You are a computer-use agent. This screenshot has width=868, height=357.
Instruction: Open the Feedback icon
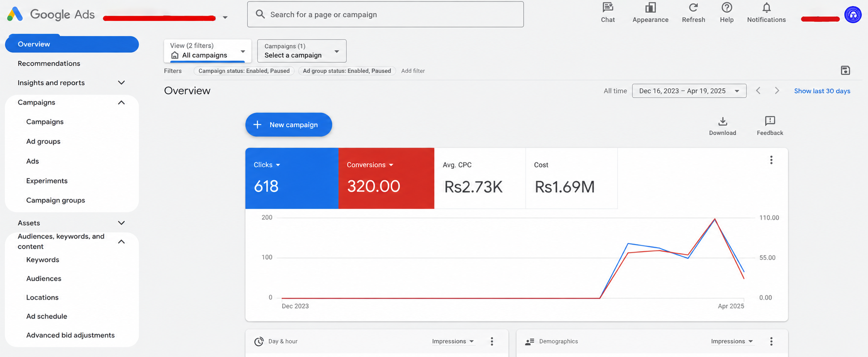(770, 126)
